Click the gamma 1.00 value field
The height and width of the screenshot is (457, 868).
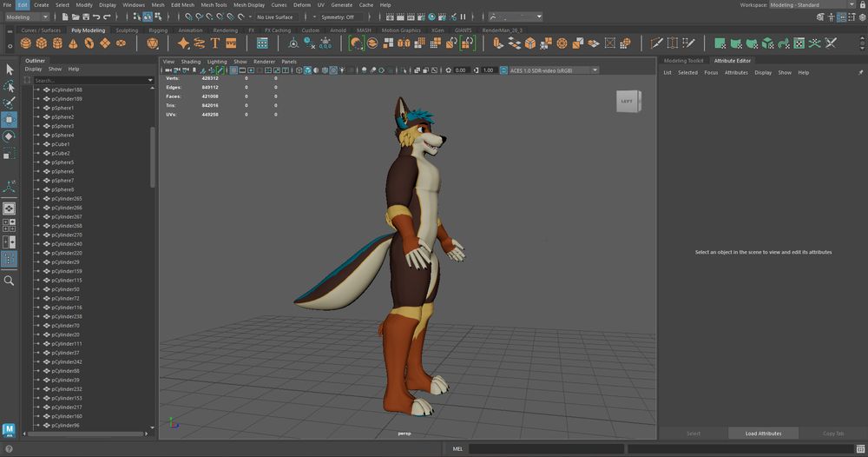488,70
